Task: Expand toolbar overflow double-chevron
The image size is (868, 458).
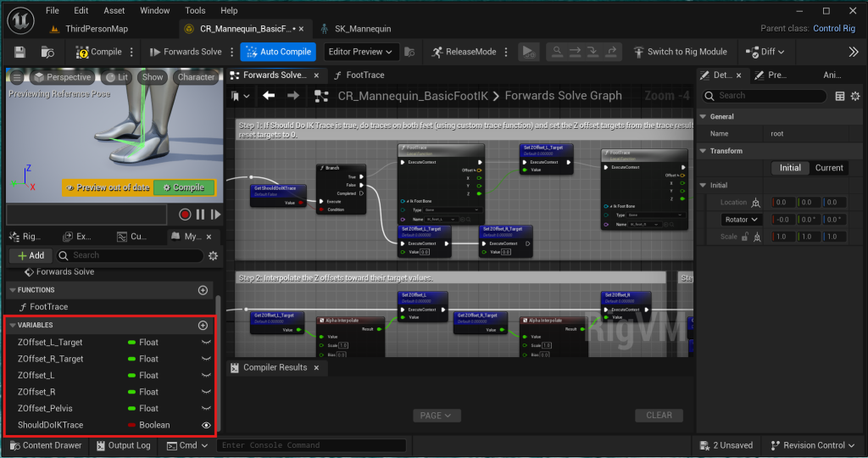Action: [853, 52]
